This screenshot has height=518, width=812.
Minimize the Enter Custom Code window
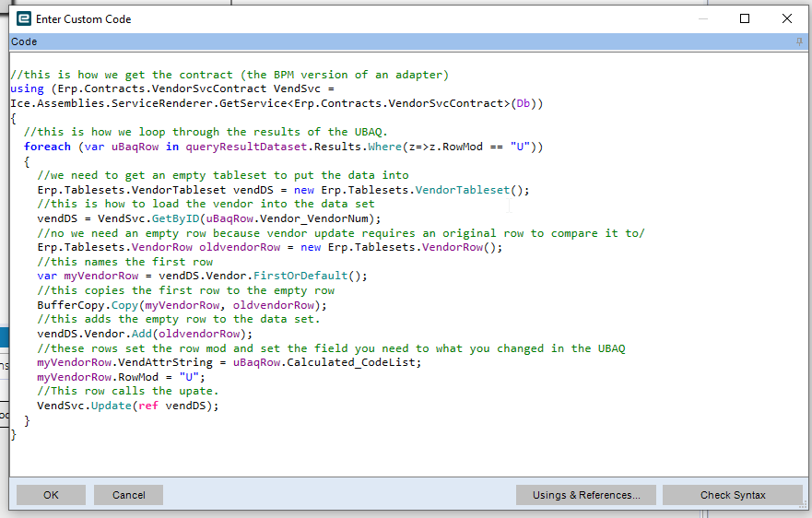[703, 18]
